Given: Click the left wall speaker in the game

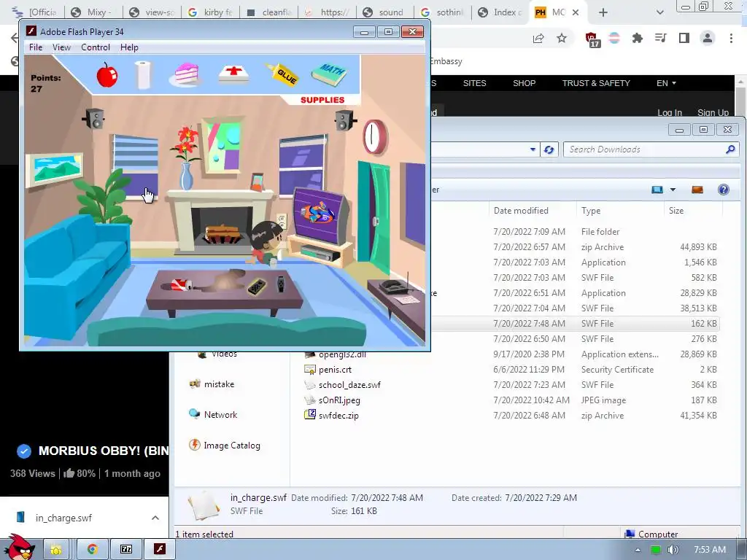Looking at the screenshot, I should 93,119.
